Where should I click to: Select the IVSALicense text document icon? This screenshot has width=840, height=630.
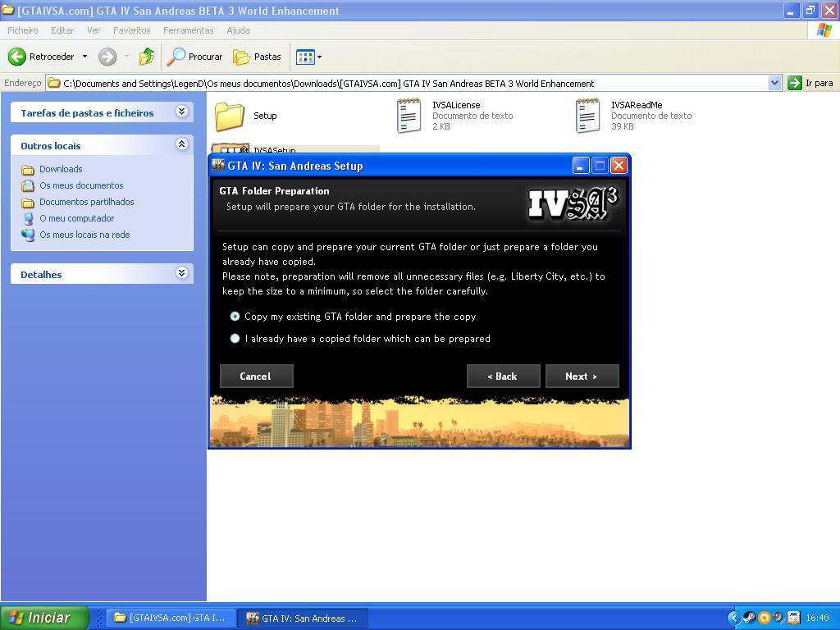coord(409,116)
